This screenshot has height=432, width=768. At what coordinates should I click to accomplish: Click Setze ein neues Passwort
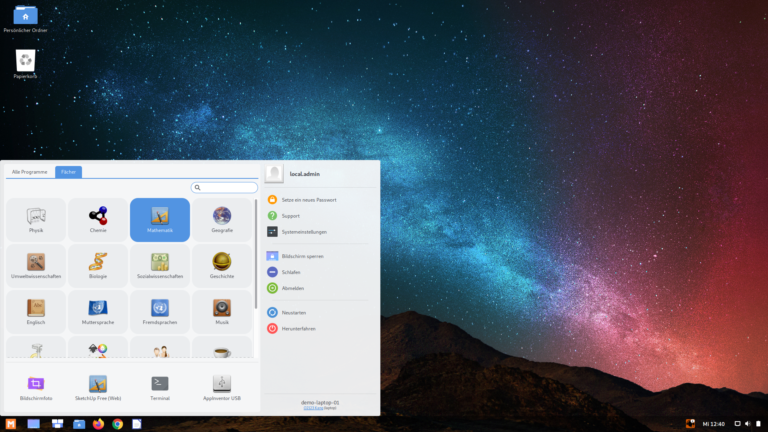(308, 200)
